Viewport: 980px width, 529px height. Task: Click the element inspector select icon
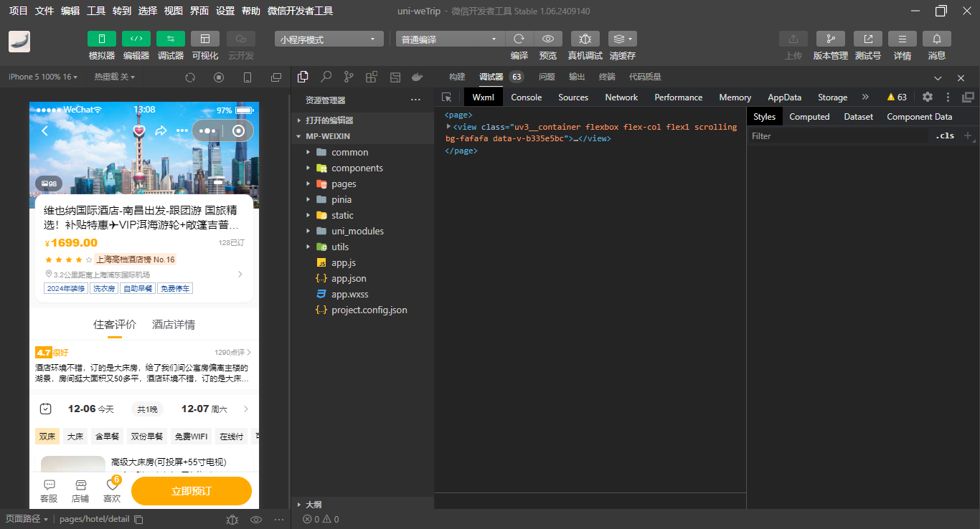click(447, 97)
